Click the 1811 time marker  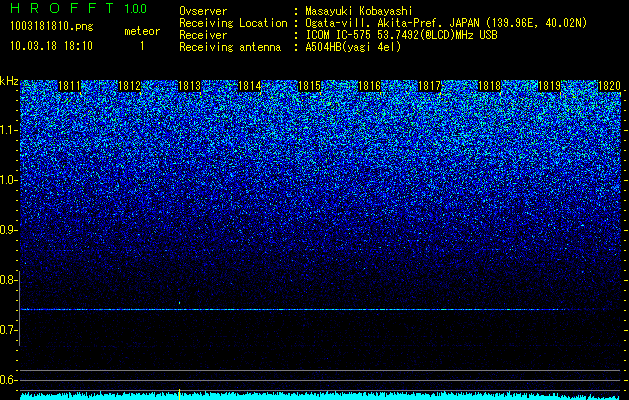[x=69, y=86]
